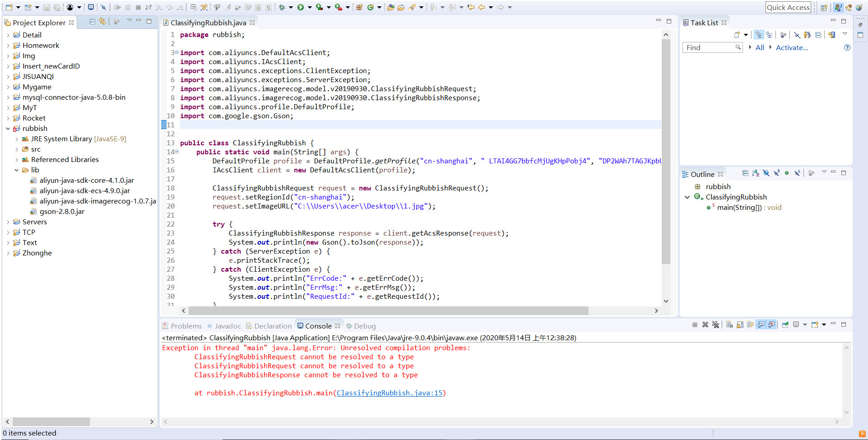
Task: Expand the src folder
Action: 17,149
